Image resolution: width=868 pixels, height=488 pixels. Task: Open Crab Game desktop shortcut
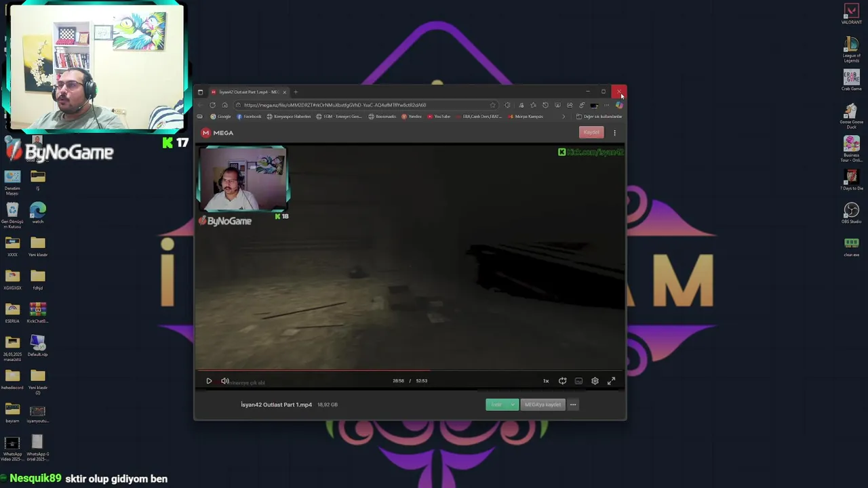(852, 80)
